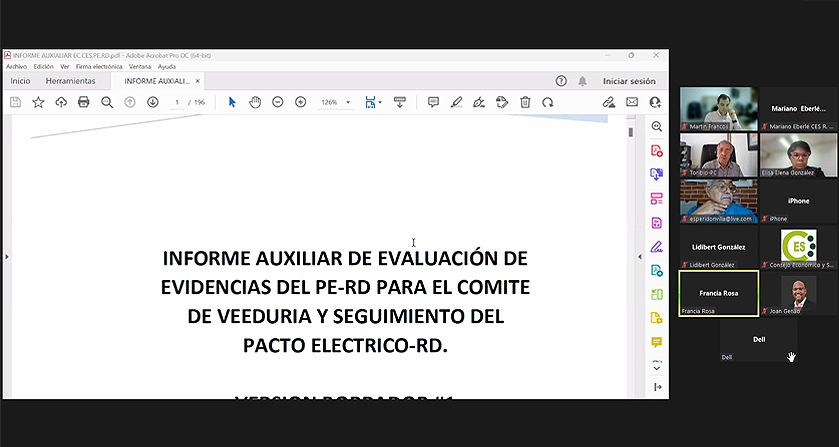Open the Edición menu
Viewport: 839px width, 447px height.
43,66
